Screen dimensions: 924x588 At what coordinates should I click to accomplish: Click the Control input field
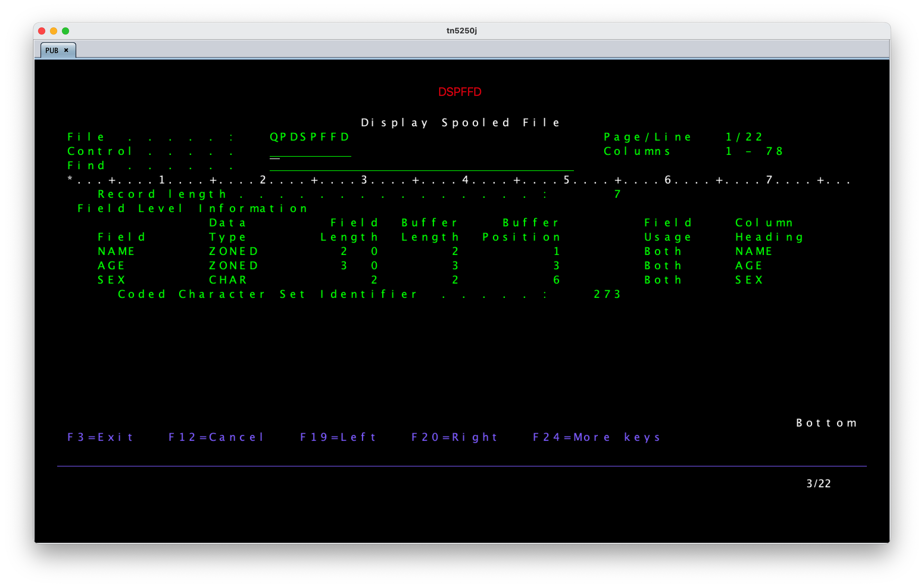coord(310,151)
